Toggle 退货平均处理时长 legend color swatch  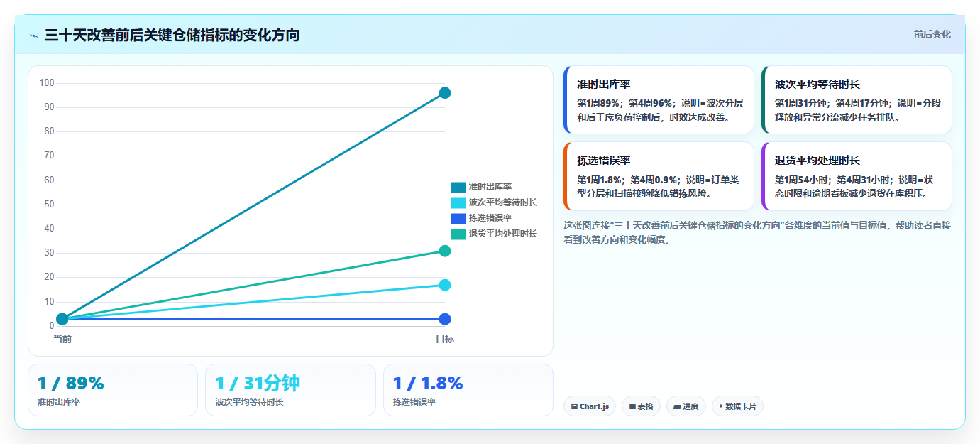point(458,234)
